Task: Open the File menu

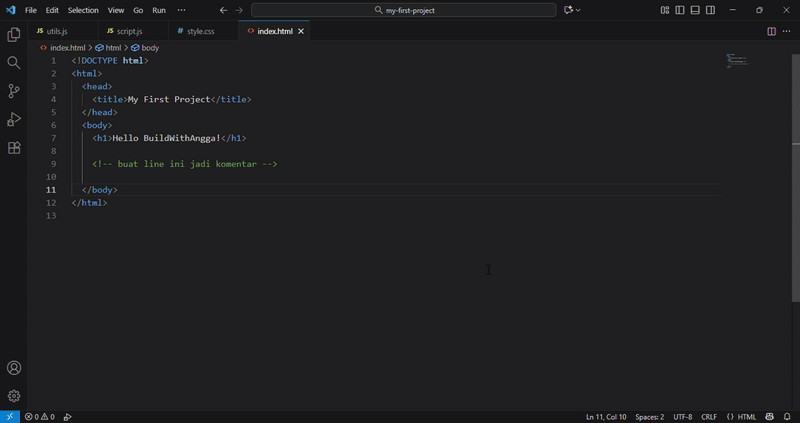Action: 31,10
